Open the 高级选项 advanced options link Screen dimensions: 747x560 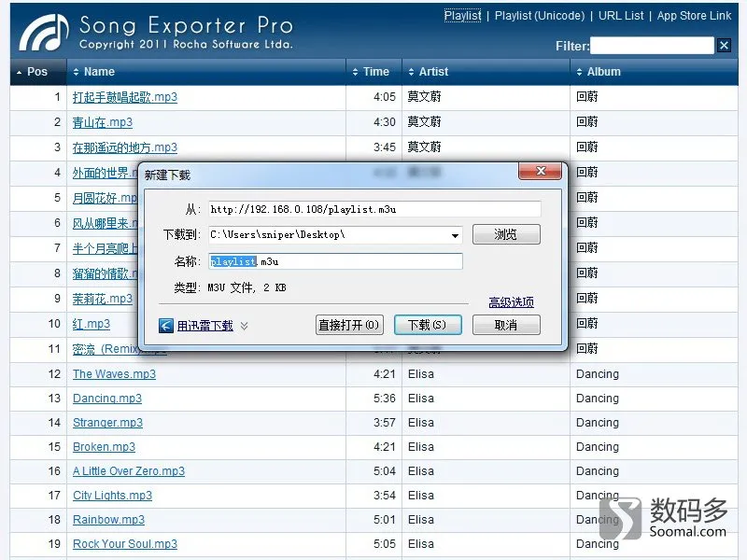[511, 301]
